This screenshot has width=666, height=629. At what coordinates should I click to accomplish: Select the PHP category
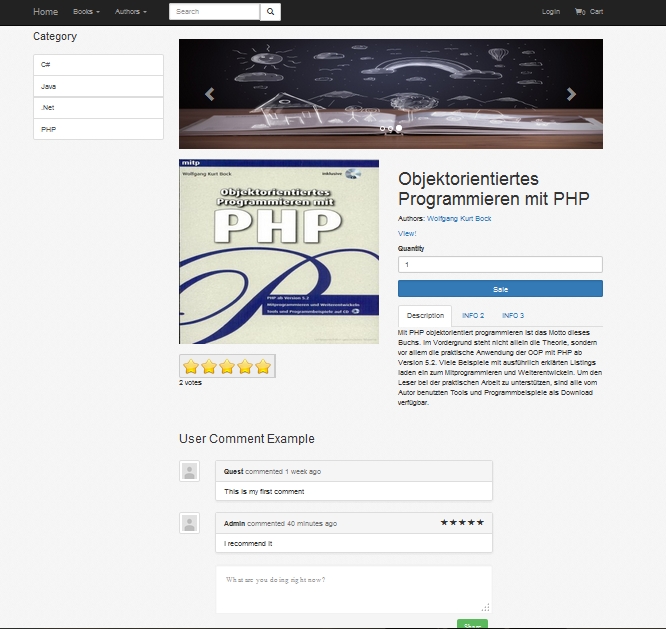click(99, 129)
